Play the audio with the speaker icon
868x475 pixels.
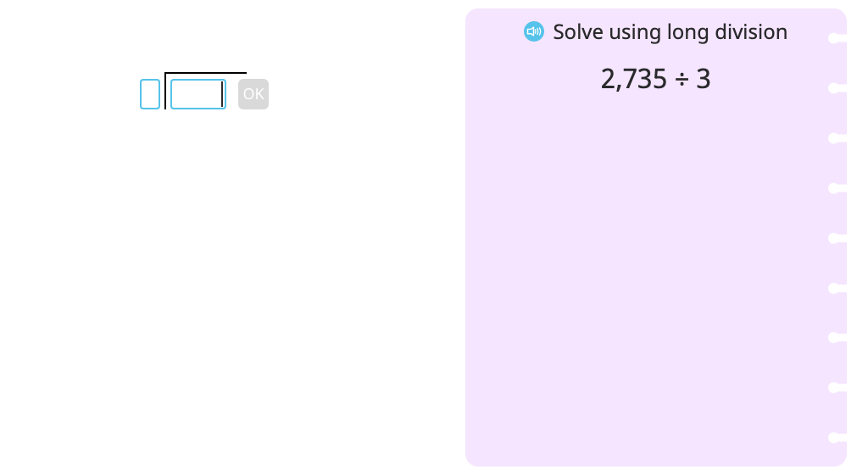[x=534, y=31]
